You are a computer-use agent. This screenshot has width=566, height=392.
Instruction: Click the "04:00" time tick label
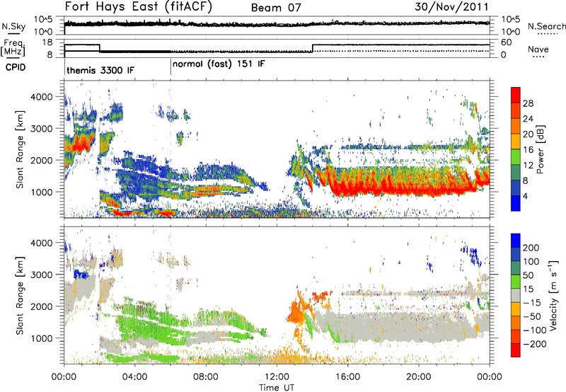click(x=135, y=377)
